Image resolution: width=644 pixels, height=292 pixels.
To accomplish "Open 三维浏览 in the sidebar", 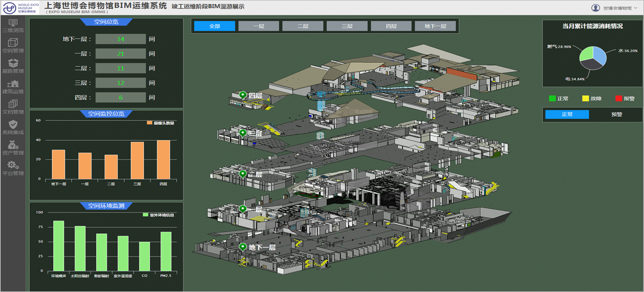I will point(13,25).
